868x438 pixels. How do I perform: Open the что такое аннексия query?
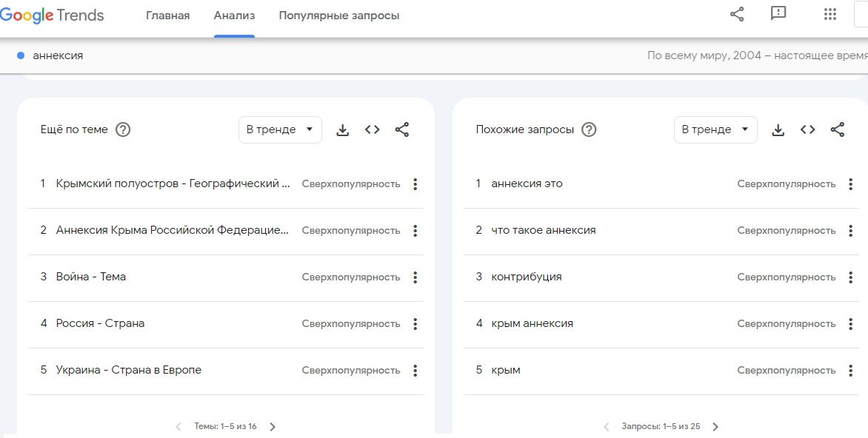(544, 230)
